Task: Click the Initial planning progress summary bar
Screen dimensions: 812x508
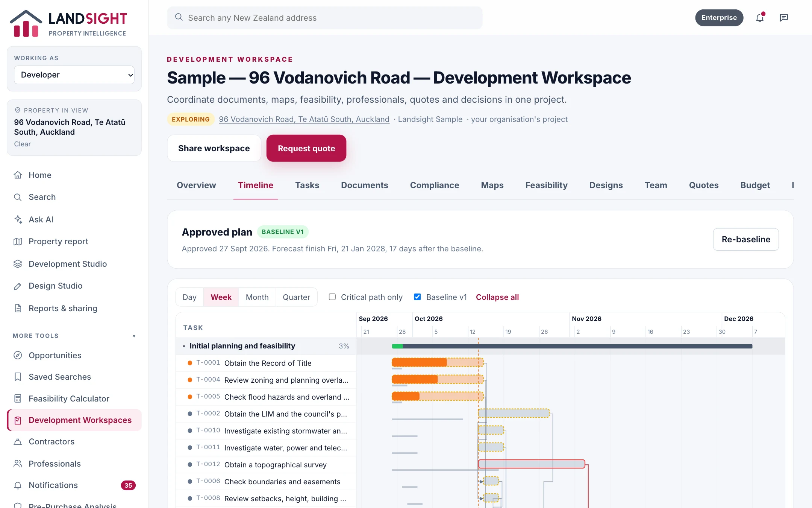Action: click(x=572, y=346)
